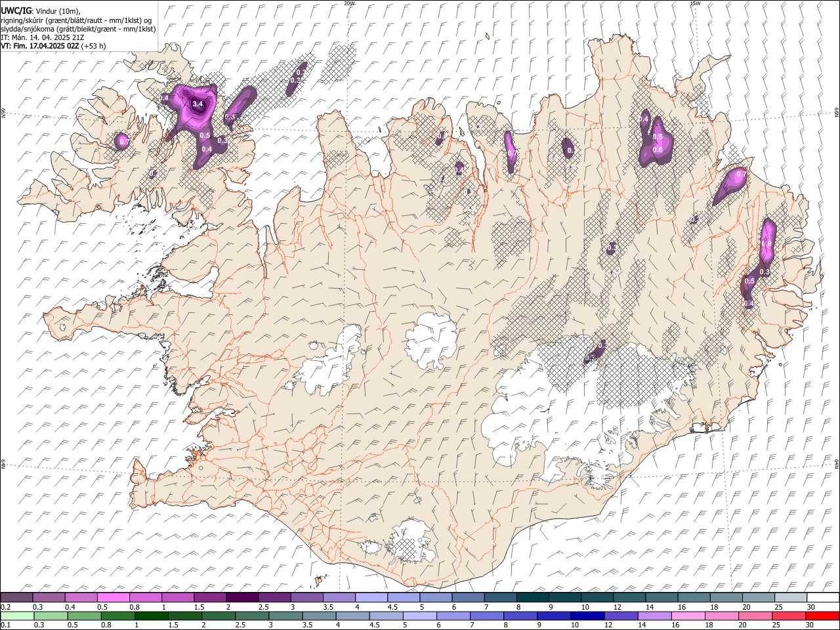Pick top legend swatch between 8 and 9
This screenshot has width=840, height=630.
click(x=533, y=597)
